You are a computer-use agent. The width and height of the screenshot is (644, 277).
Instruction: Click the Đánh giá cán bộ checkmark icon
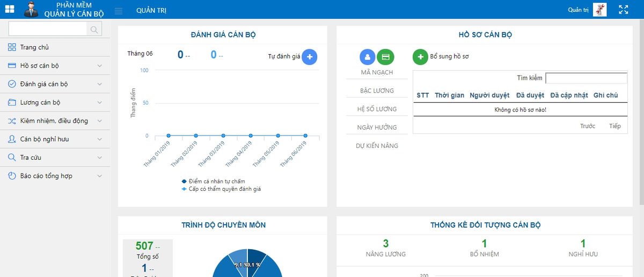pyautogui.click(x=12, y=84)
